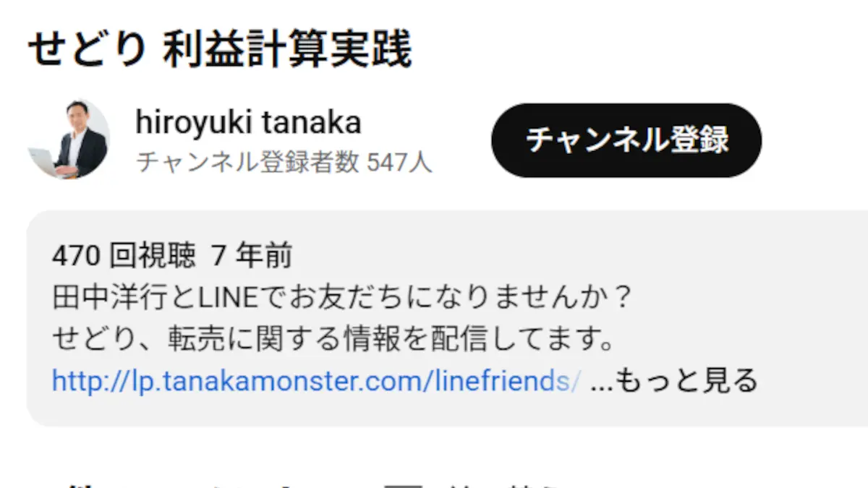Click the video title せどり 利益計算実践

(220, 51)
